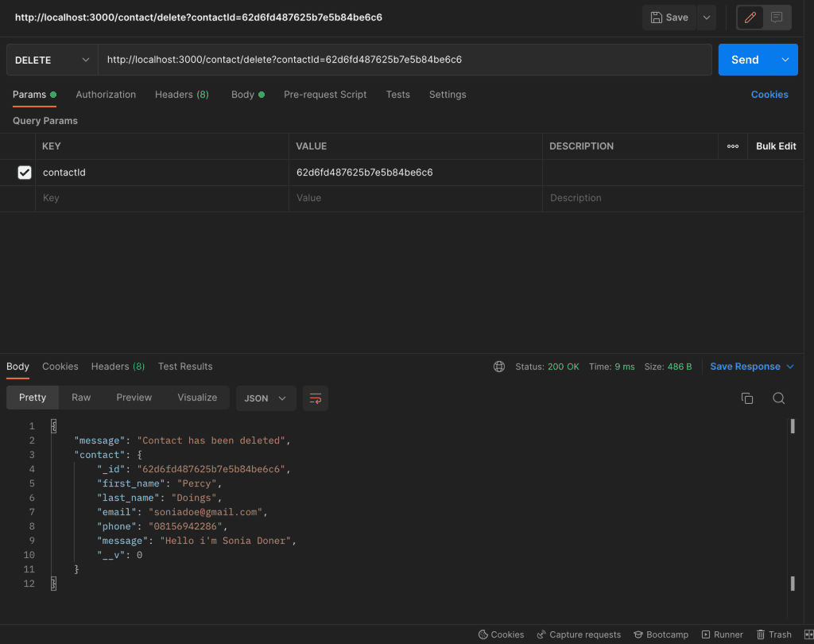The width and height of the screenshot is (814, 644).
Task: Open the DELETE method dropdown
Action: point(52,60)
